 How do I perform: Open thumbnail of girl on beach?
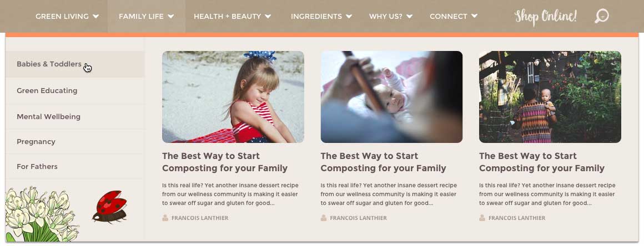click(x=233, y=97)
